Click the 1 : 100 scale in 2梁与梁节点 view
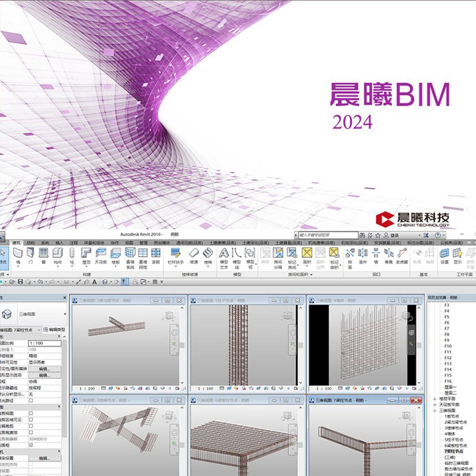The image size is (476, 476). pyautogui.click(x=87, y=388)
